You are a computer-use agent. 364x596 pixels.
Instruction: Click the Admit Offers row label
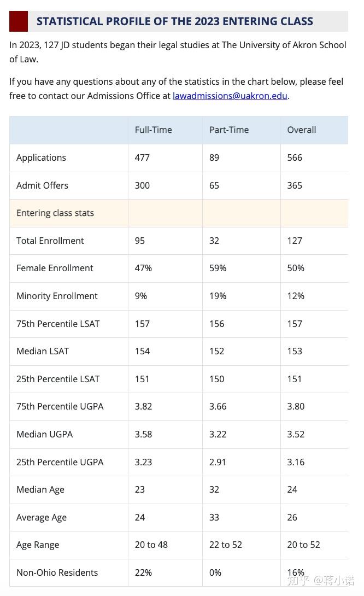(42, 185)
